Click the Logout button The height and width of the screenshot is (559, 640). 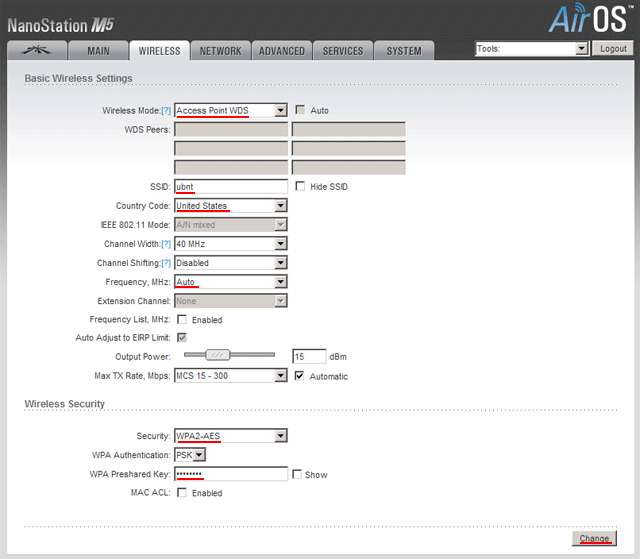pyautogui.click(x=613, y=49)
